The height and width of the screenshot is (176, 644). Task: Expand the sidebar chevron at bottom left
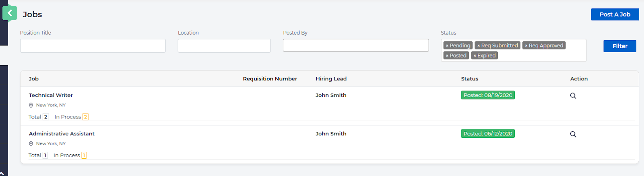coord(2,173)
